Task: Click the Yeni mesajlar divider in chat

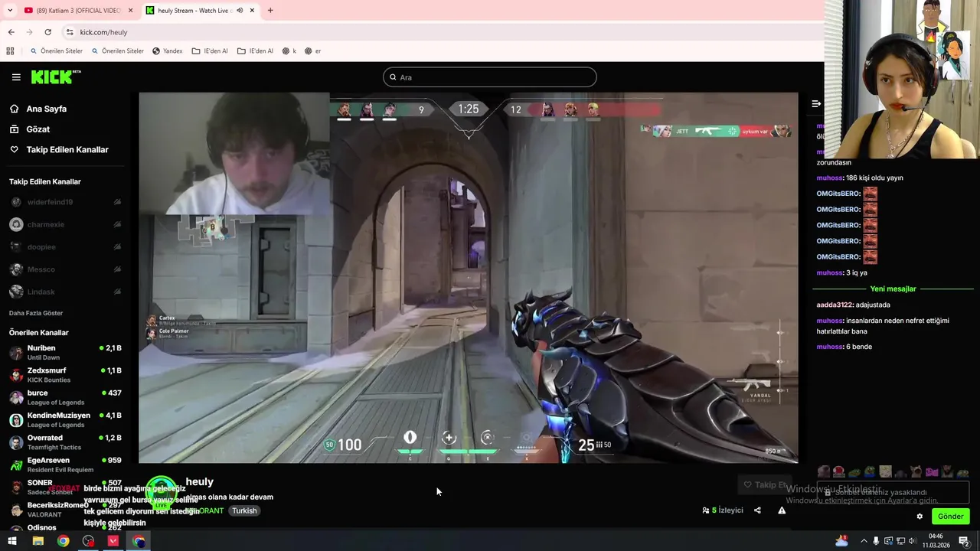Action: 893,289
